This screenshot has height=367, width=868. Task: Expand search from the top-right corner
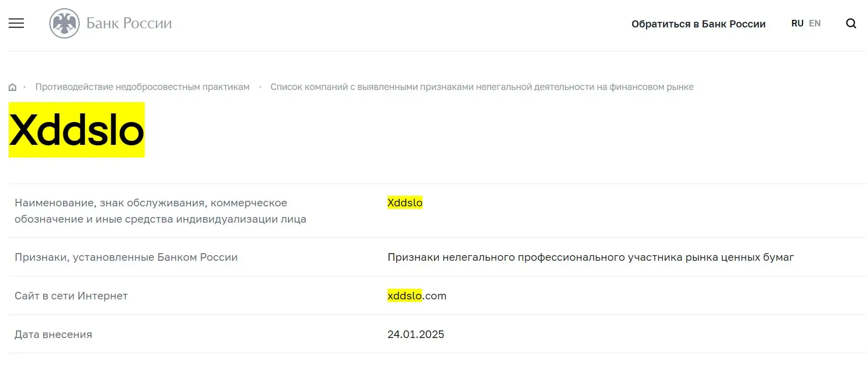tap(851, 23)
